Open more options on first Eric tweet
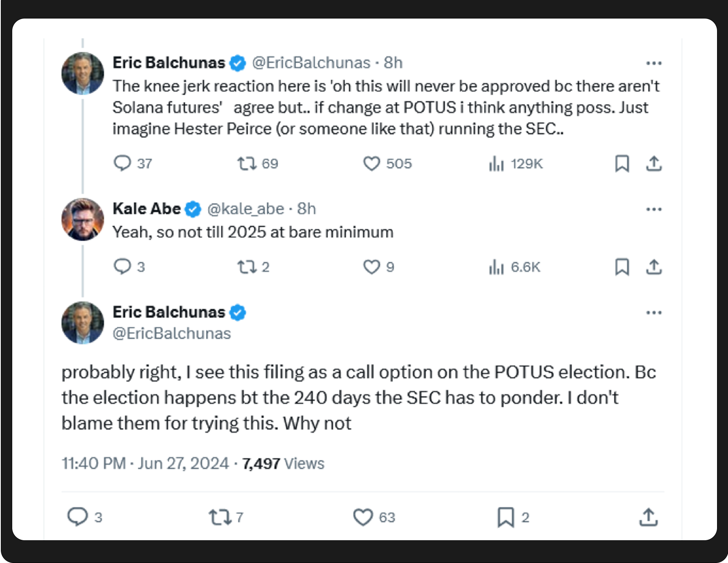The image size is (728, 563). click(x=654, y=63)
